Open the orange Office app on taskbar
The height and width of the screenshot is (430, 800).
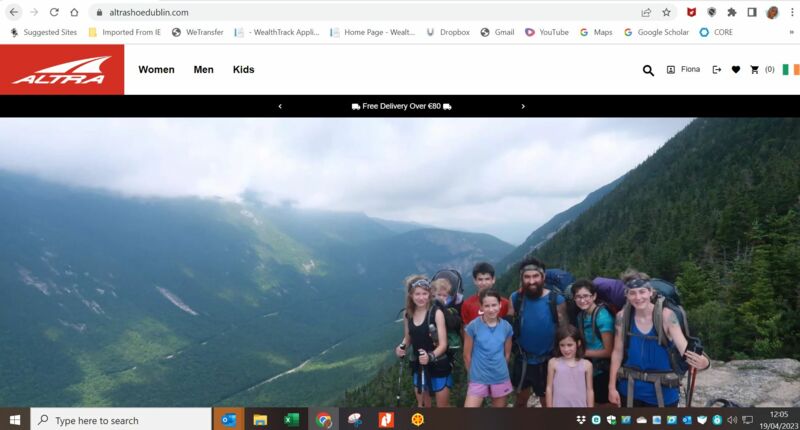[386, 420]
